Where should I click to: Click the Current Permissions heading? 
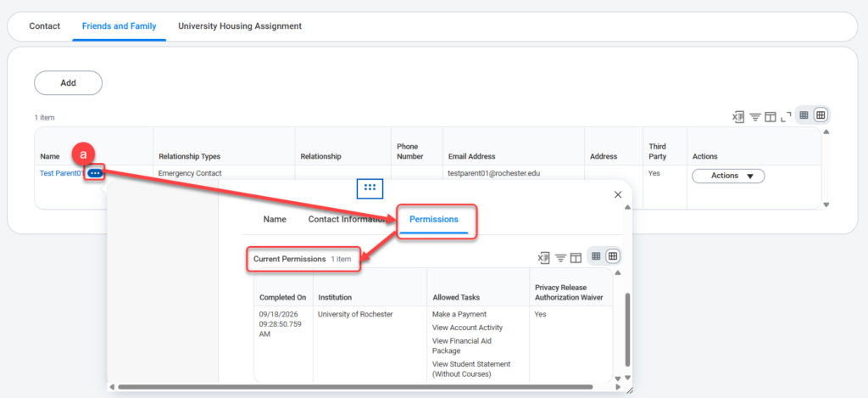[x=290, y=259]
